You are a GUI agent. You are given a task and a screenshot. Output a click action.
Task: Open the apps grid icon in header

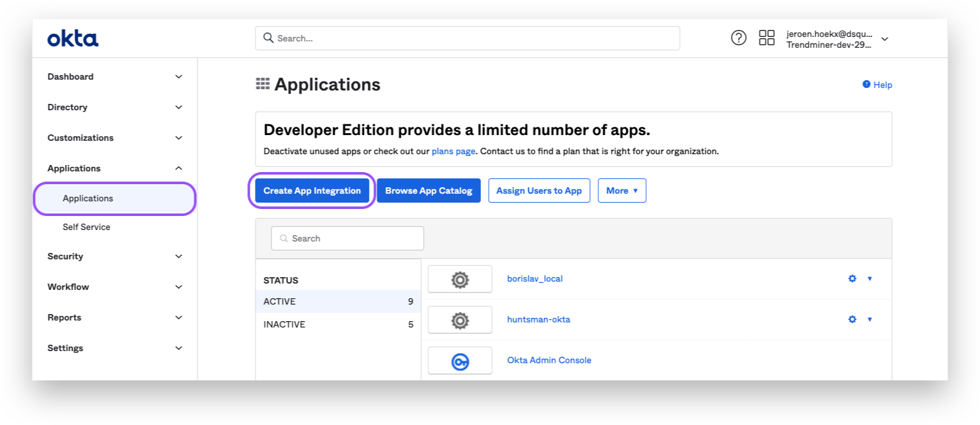767,38
